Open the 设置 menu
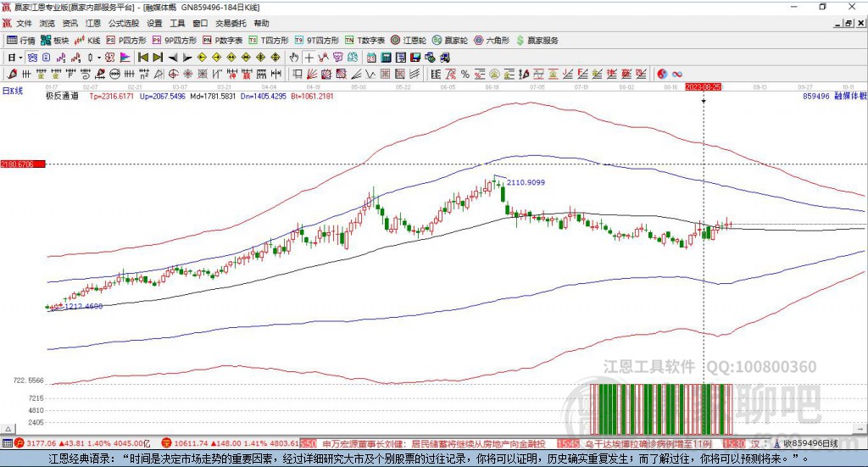 pos(154,23)
